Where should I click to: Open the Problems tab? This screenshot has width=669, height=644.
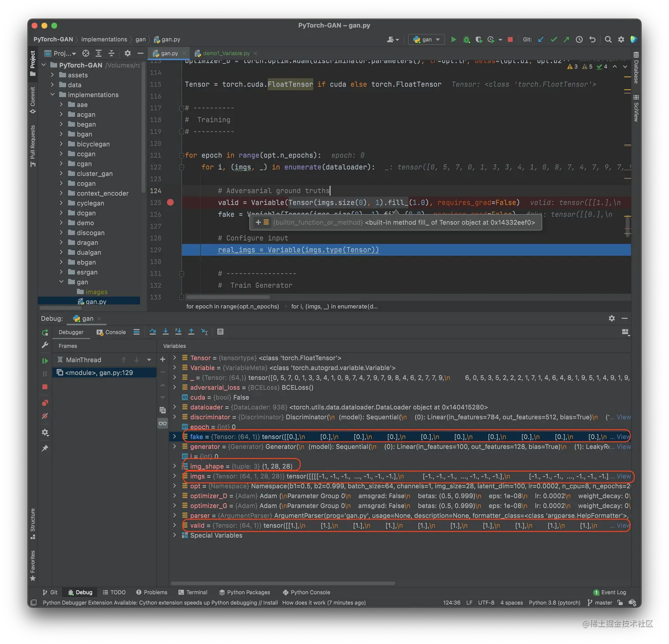(x=152, y=592)
